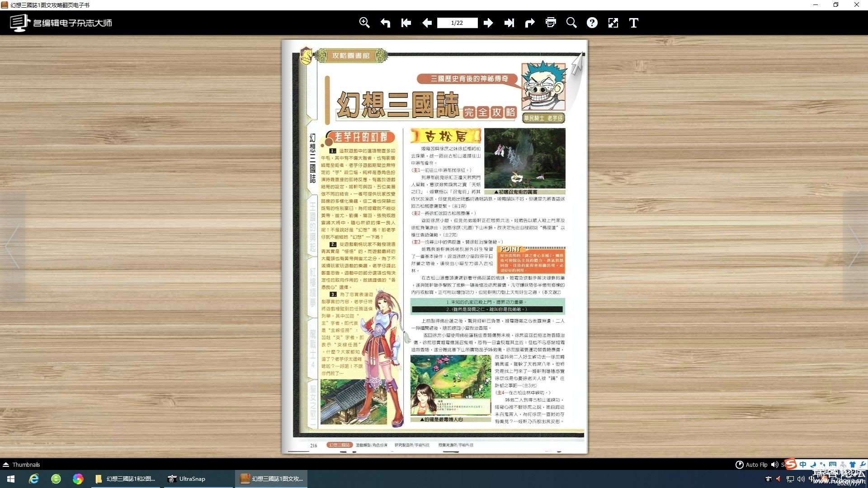
Task: Open the colorful pinwheel taskbar app
Action: pyautogui.click(x=78, y=479)
